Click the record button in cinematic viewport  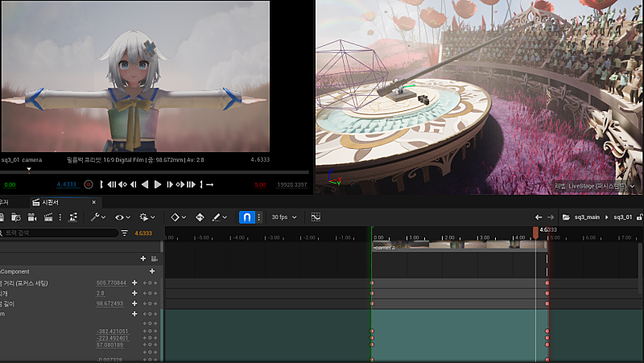89,184
